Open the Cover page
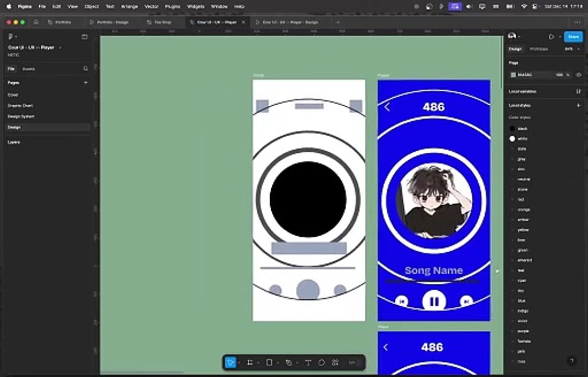The height and width of the screenshot is (377, 588). (x=13, y=95)
